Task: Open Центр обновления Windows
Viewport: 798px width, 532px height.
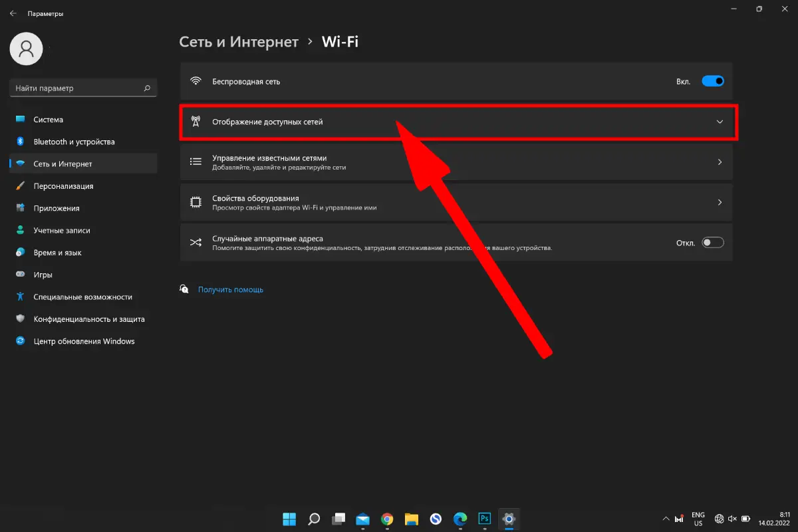Action: (83, 341)
